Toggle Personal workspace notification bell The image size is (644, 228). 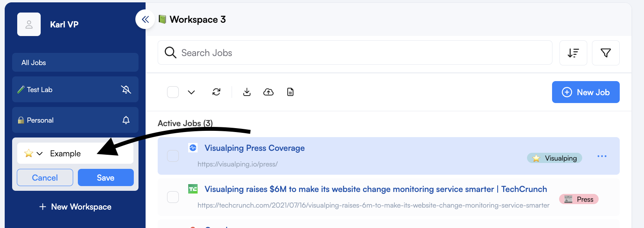(x=126, y=120)
